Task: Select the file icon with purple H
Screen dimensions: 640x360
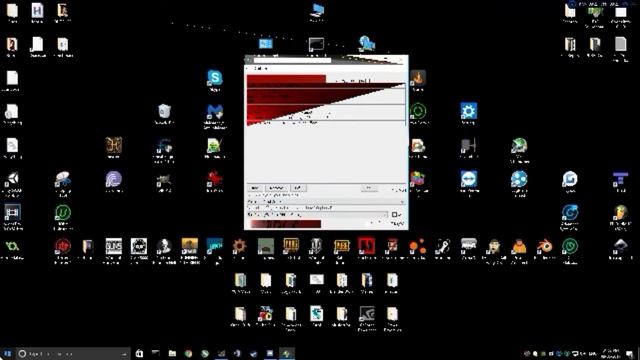Action: pos(37,10)
